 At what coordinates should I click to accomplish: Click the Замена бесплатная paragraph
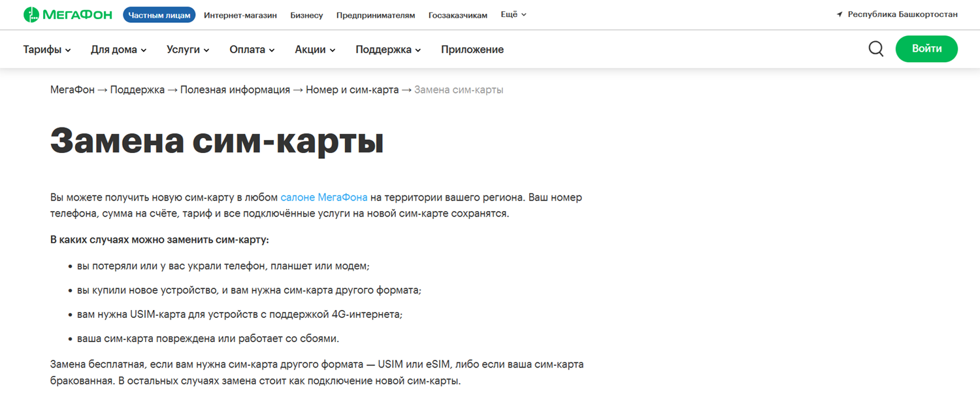click(317, 373)
